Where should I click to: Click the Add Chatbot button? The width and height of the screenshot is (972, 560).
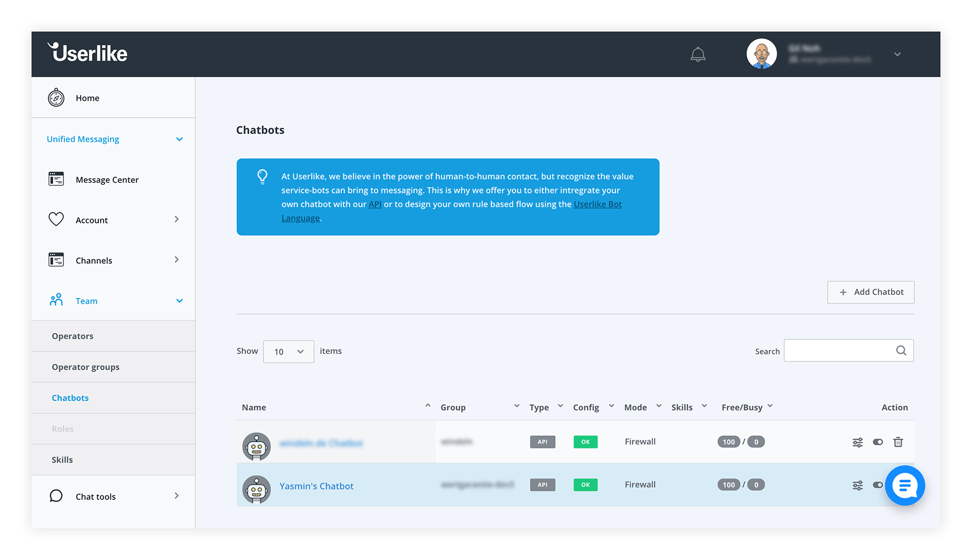870,292
